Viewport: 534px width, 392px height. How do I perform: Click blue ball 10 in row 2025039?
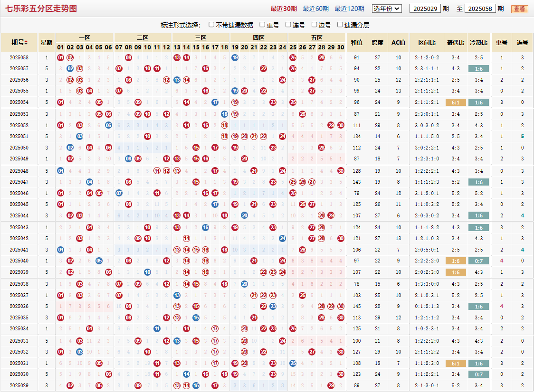pyautogui.click(x=147, y=272)
